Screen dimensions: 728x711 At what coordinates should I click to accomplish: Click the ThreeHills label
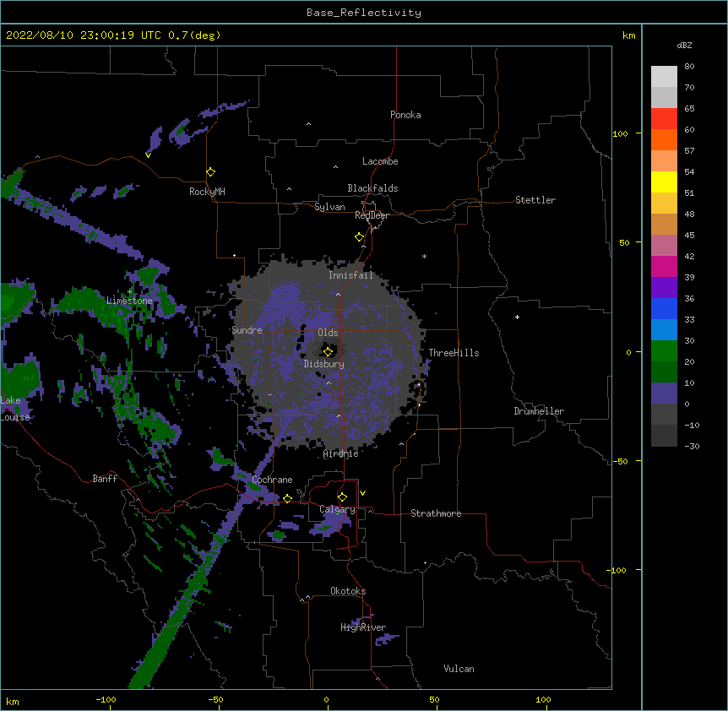[454, 353]
